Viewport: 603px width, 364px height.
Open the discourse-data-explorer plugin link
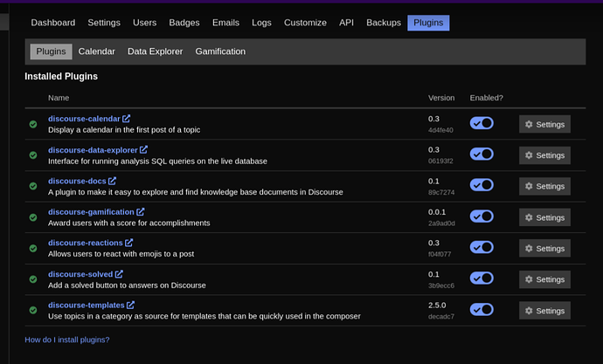tap(93, 150)
